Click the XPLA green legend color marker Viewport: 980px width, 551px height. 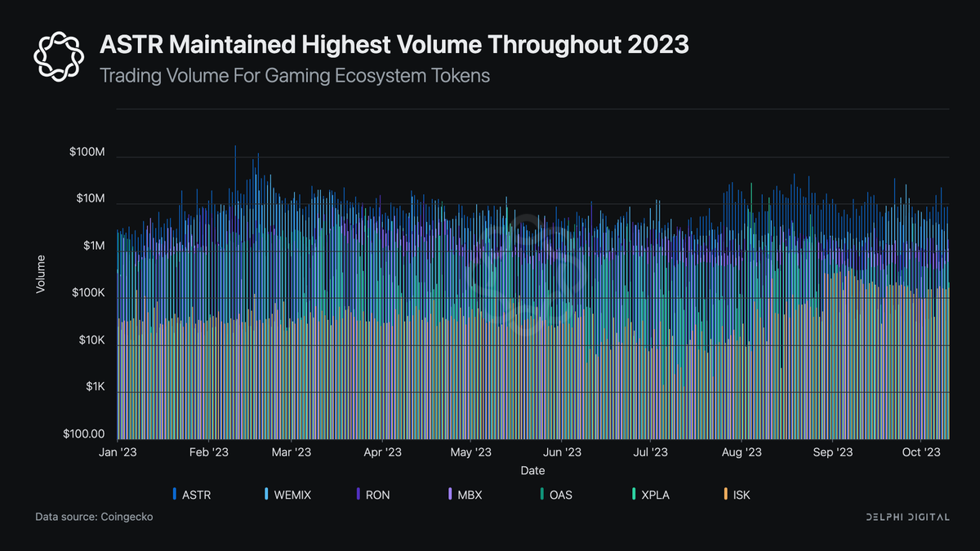point(634,495)
